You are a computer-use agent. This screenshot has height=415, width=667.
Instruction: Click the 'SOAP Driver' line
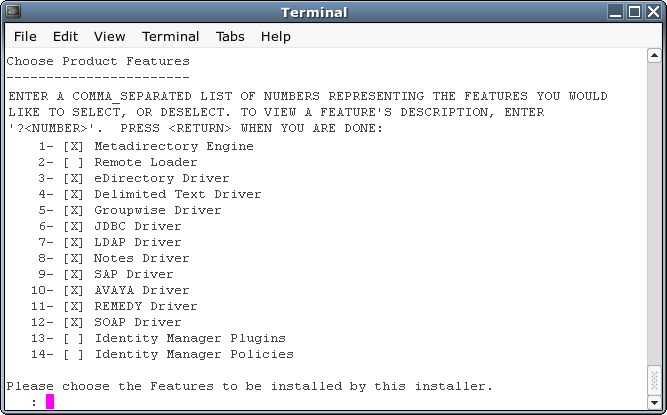tap(106, 322)
